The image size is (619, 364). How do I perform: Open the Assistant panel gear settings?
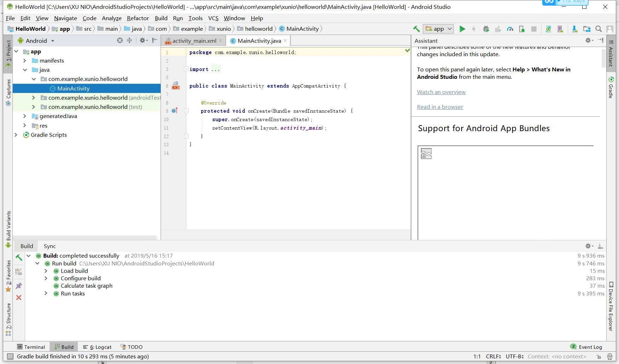589,40
